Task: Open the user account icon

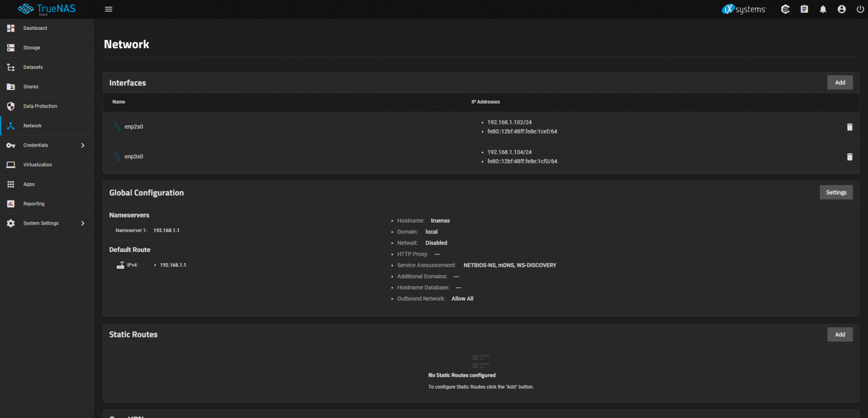Action: (842, 9)
